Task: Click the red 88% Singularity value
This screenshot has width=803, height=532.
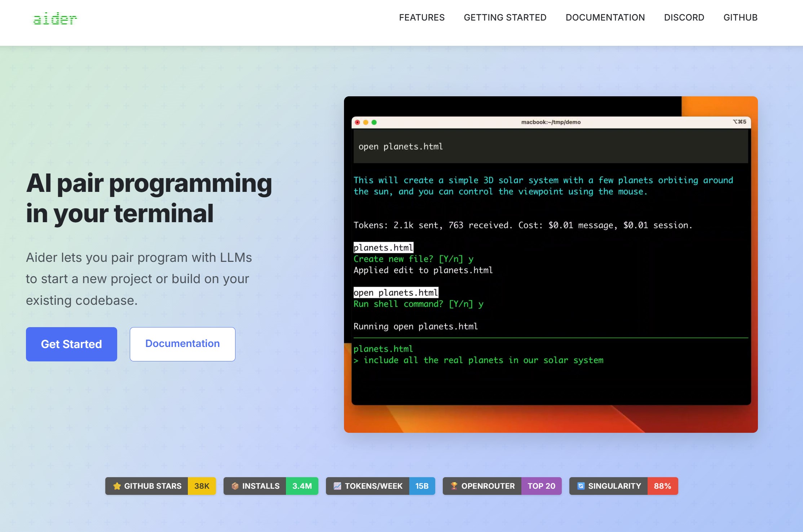Action: coord(662,486)
